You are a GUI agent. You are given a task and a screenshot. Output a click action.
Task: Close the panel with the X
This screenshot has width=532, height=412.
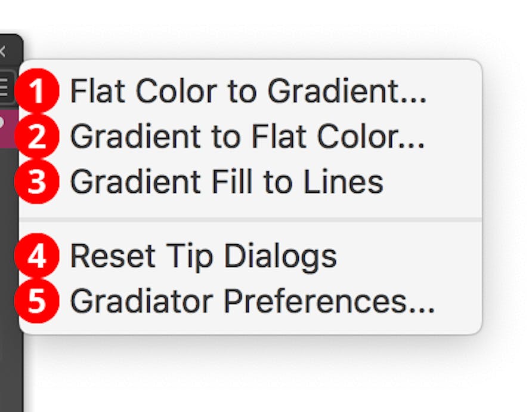click(x=2, y=52)
